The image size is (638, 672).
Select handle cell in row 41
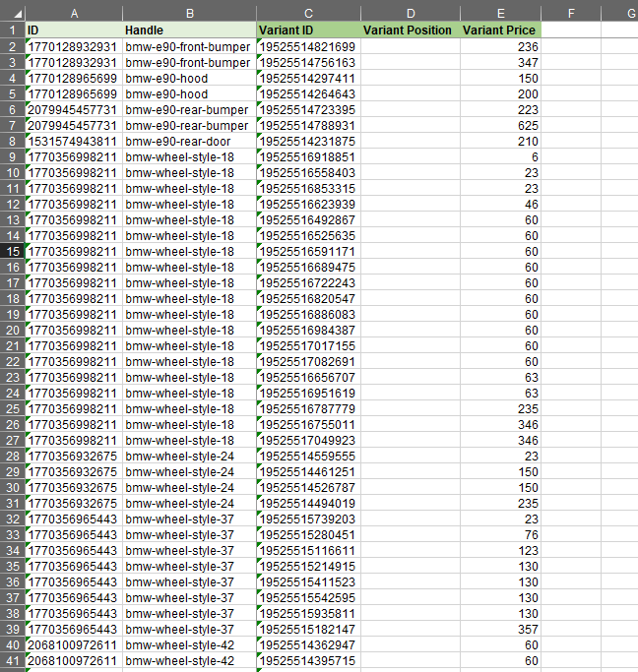tap(189, 661)
